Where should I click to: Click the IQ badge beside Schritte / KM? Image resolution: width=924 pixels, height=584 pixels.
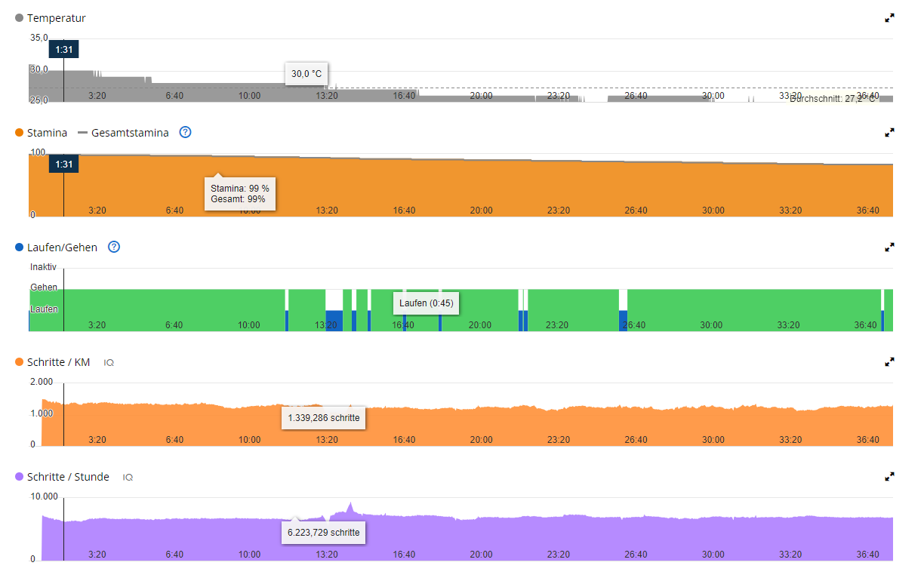click(x=109, y=363)
